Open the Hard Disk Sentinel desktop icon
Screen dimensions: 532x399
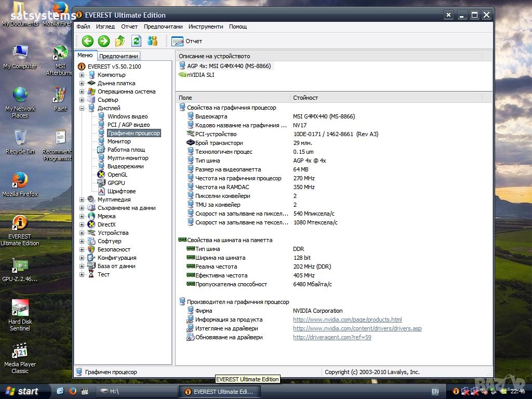click(20, 309)
